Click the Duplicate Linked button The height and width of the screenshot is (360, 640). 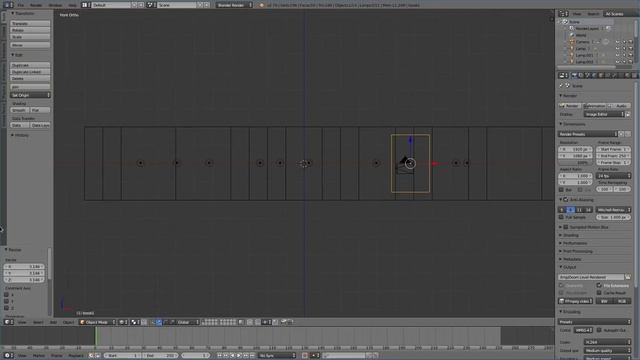(30, 72)
